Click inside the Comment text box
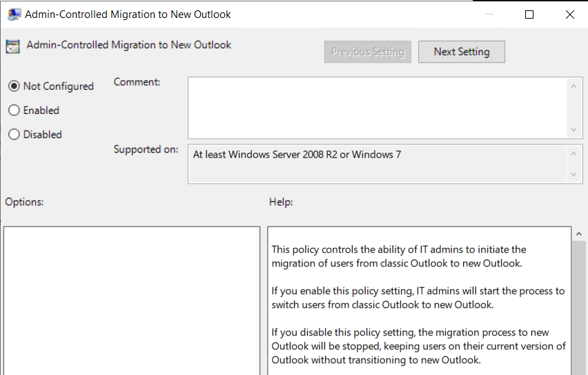 click(x=378, y=108)
